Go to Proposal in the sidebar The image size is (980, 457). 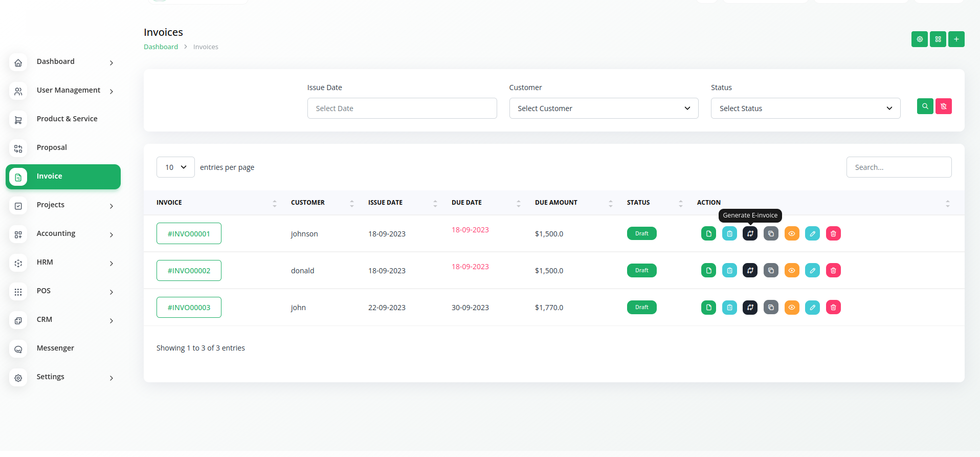pos(52,148)
